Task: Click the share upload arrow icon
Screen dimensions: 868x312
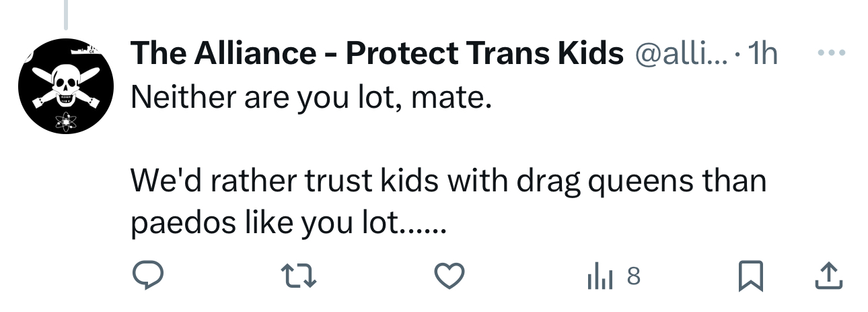Action: tap(829, 275)
